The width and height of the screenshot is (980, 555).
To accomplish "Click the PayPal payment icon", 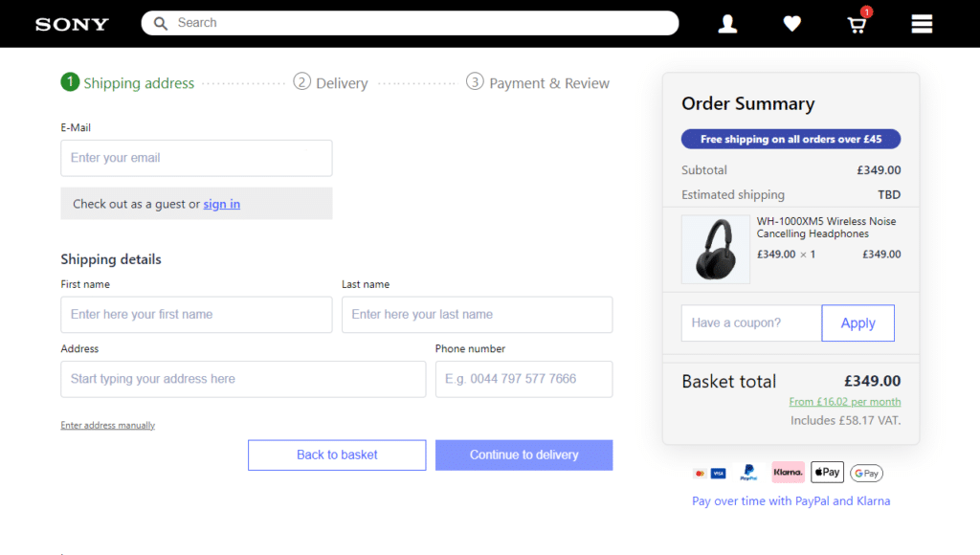I will pos(748,473).
